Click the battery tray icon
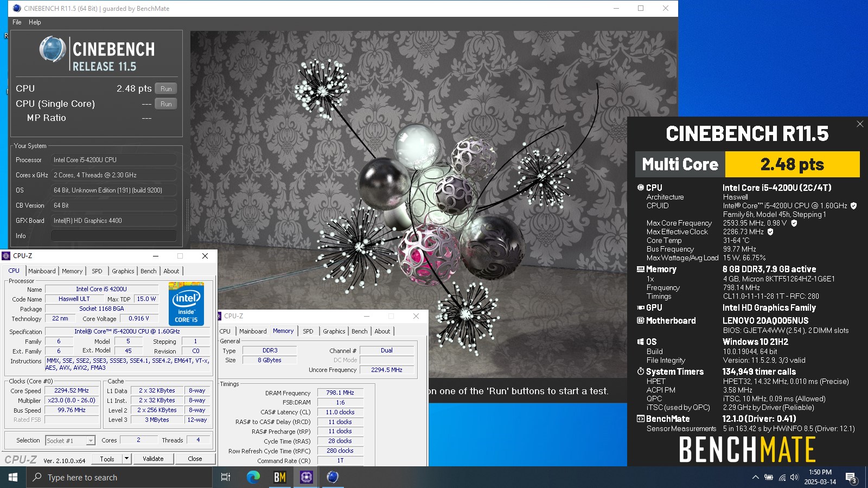Image resolution: width=868 pixels, height=488 pixels. coord(769,477)
